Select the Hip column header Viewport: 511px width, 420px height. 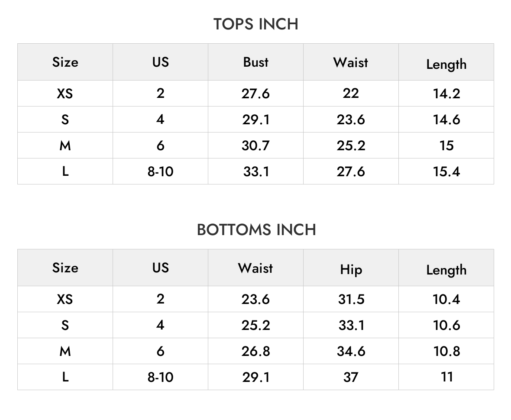[x=351, y=270]
